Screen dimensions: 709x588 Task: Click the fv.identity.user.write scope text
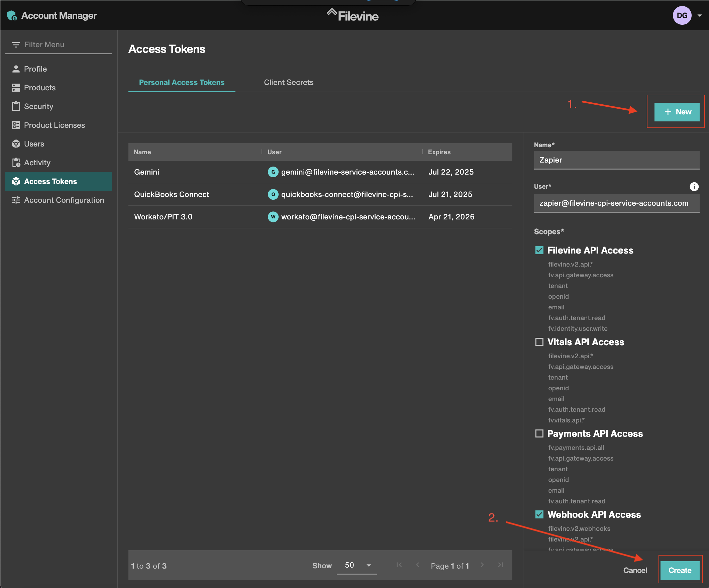point(578,329)
